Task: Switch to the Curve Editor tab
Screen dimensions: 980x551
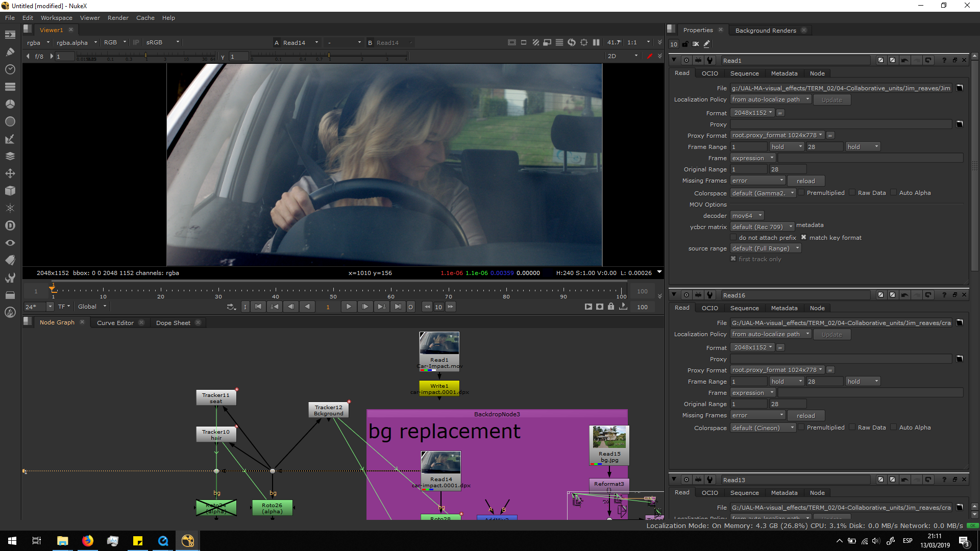Action: (115, 322)
